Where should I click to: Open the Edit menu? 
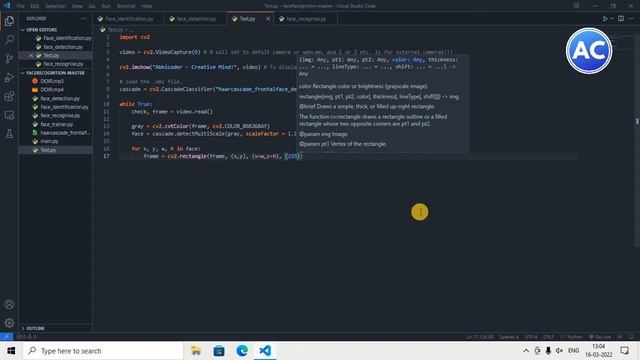(x=34, y=6)
